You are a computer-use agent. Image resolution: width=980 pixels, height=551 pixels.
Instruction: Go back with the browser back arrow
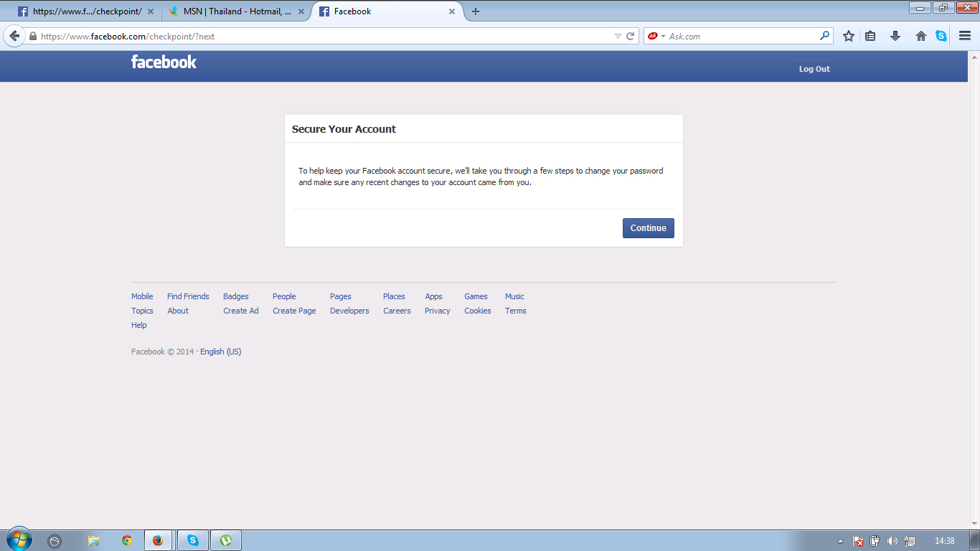click(14, 36)
